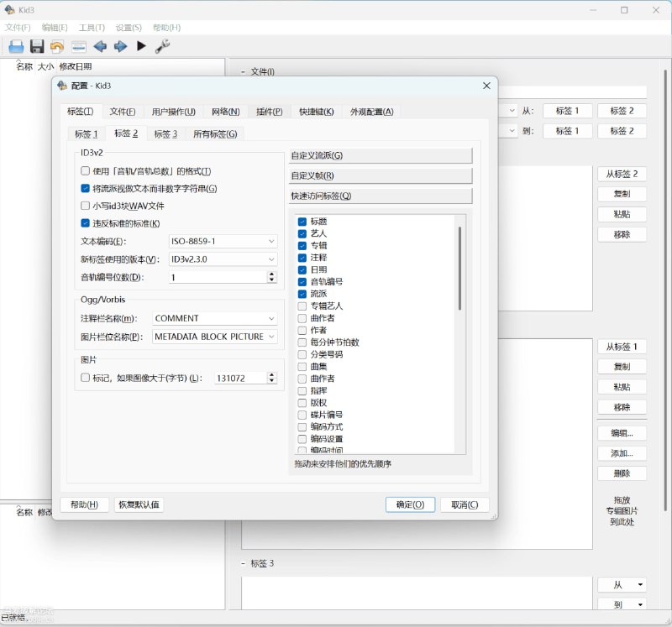
Task: Click the 帮助(H) dialog button
Action: (85, 504)
